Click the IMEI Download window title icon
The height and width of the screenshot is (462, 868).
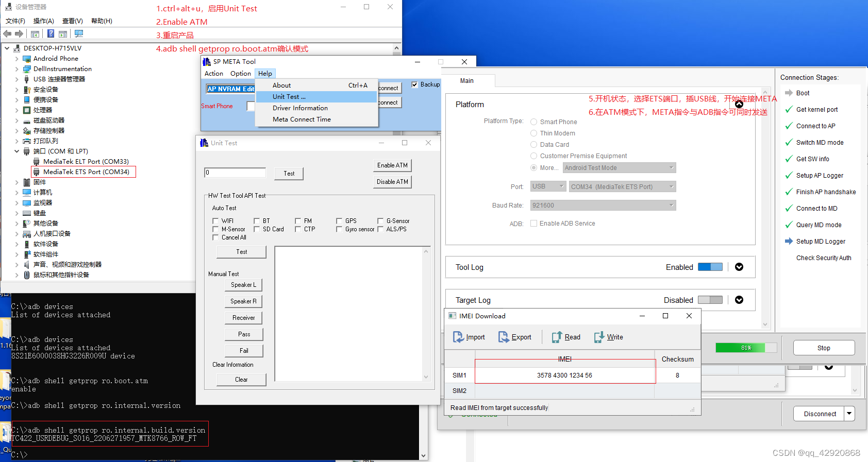coord(453,316)
